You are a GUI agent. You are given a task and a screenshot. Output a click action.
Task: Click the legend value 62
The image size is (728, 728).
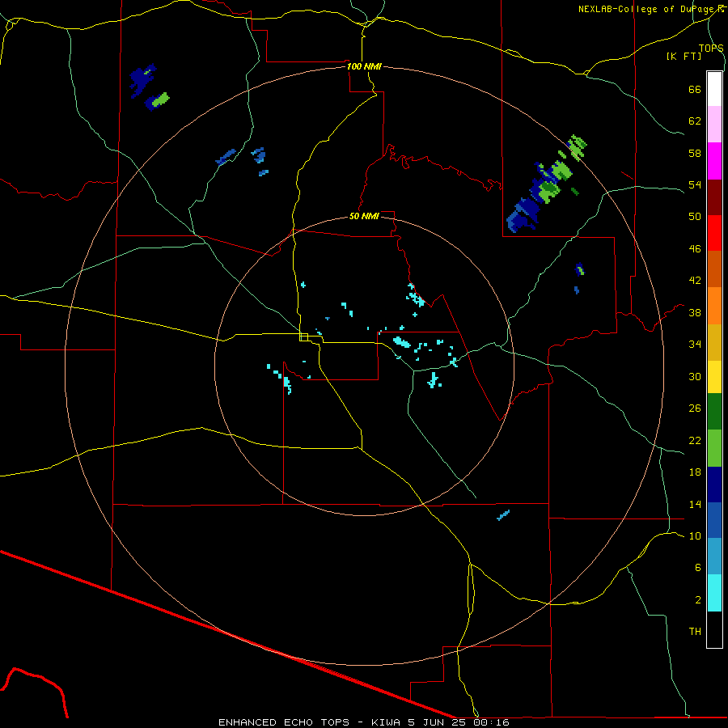[695, 121]
